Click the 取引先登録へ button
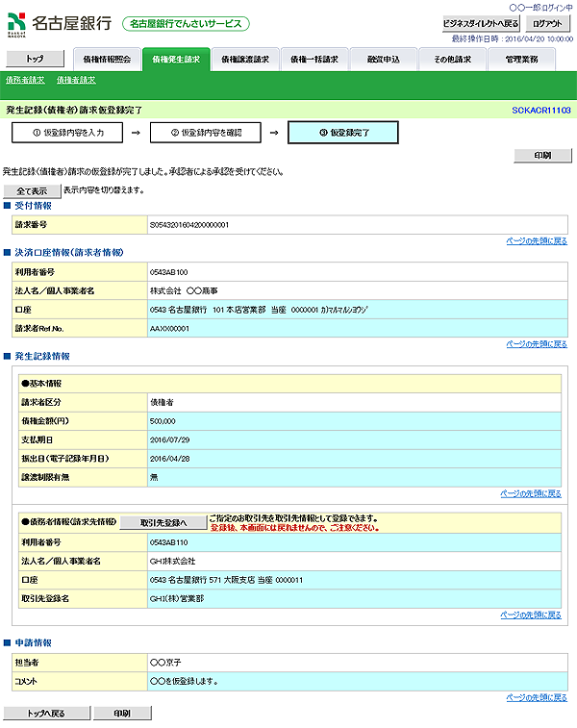The image size is (577, 728). 163,523
